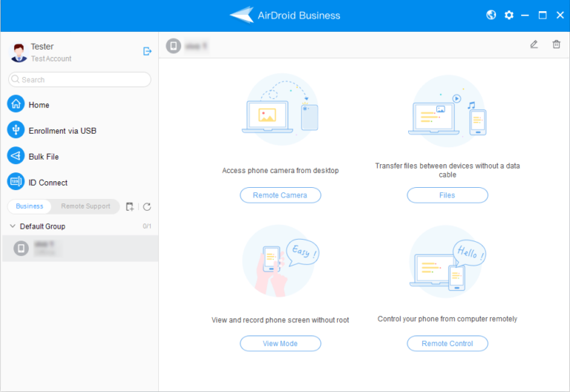Click 'Control your phone from computer remotely' text
This screenshot has width=570, height=392.
point(447,319)
